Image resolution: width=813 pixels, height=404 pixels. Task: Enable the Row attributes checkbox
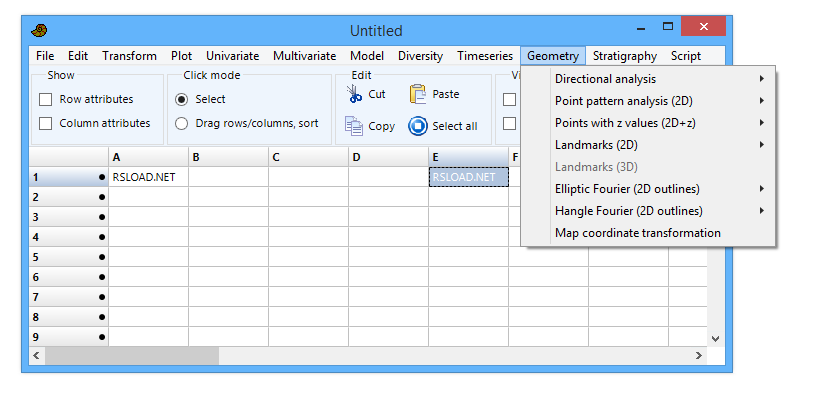click(45, 99)
